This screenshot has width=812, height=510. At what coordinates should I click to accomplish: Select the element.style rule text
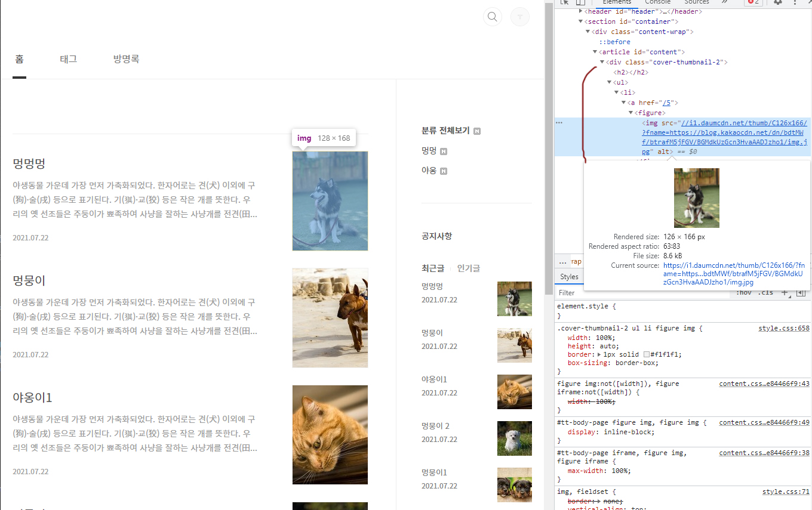[x=582, y=306]
